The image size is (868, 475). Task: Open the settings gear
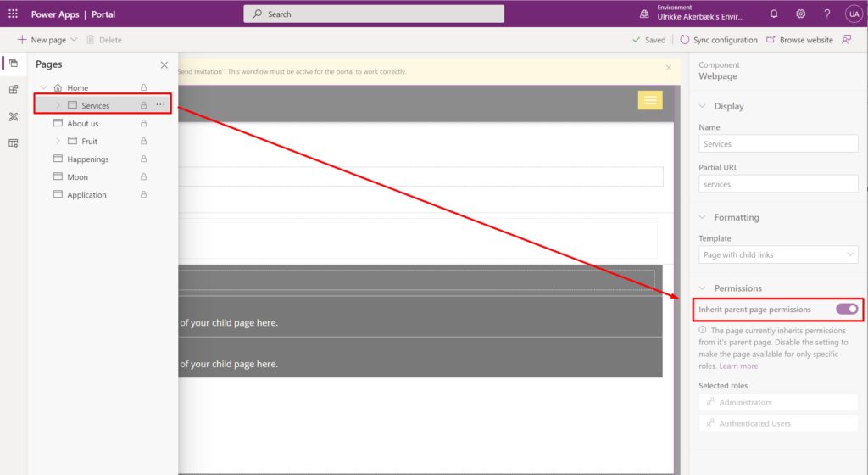pyautogui.click(x=800, y=14)
